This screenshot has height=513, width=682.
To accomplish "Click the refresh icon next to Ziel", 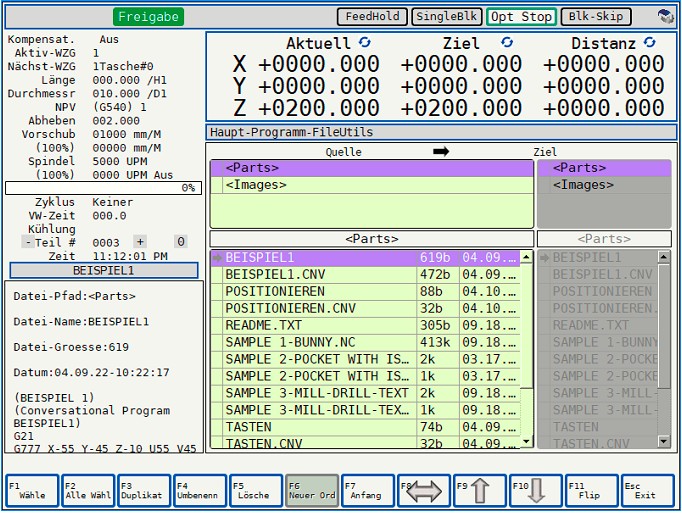I will point(507,42).
